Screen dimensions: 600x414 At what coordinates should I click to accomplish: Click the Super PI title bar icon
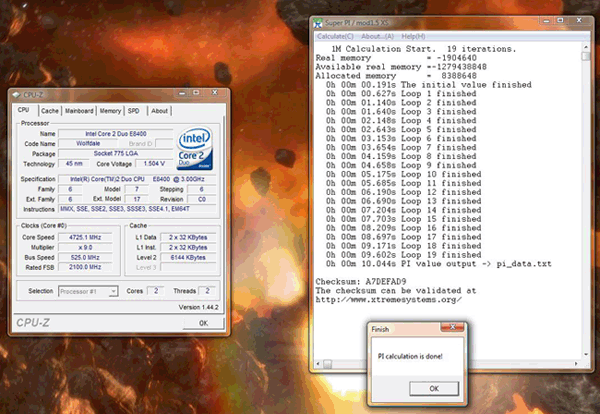click(318, 23)
